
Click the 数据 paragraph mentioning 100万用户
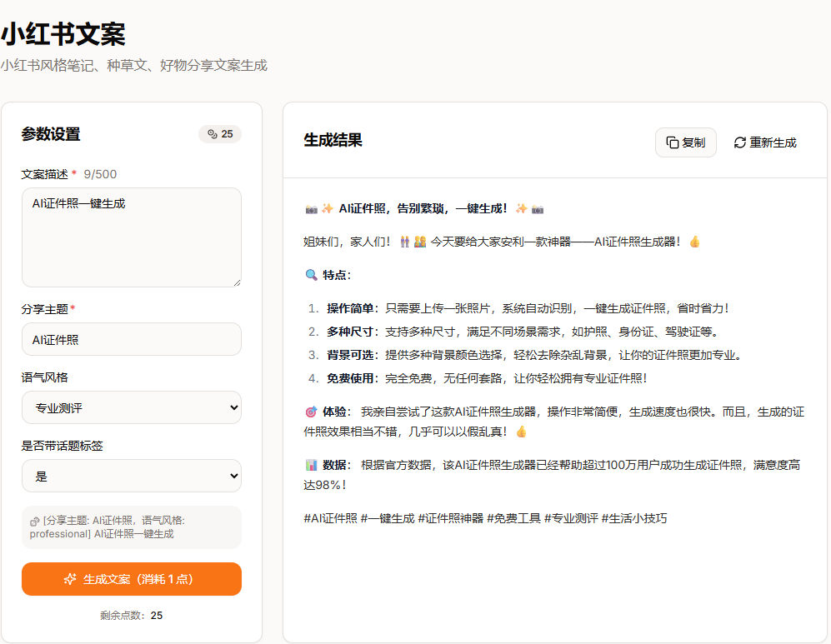pyautogui.click(x=553, y=475)
